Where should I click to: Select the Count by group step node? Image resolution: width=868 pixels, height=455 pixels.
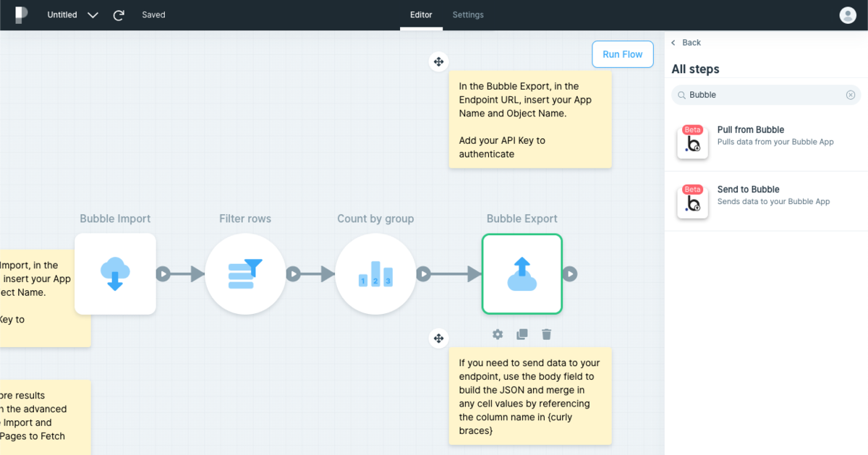[x=375, y=273]
